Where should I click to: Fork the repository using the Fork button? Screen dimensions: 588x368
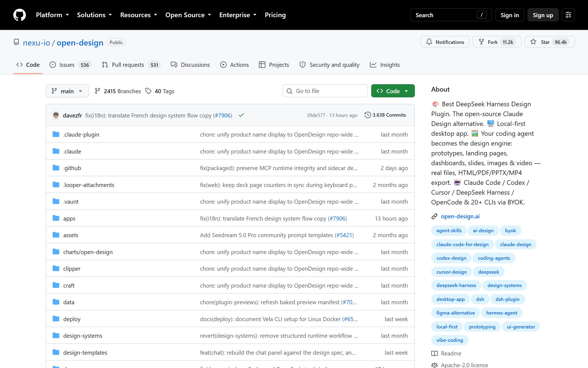point(497,42)
